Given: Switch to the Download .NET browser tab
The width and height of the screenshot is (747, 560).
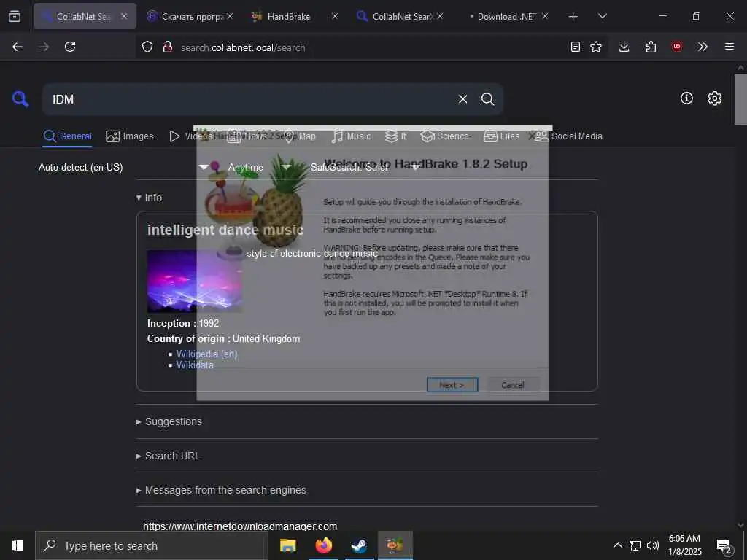Looking at the screenshot, I should [506, 16].
